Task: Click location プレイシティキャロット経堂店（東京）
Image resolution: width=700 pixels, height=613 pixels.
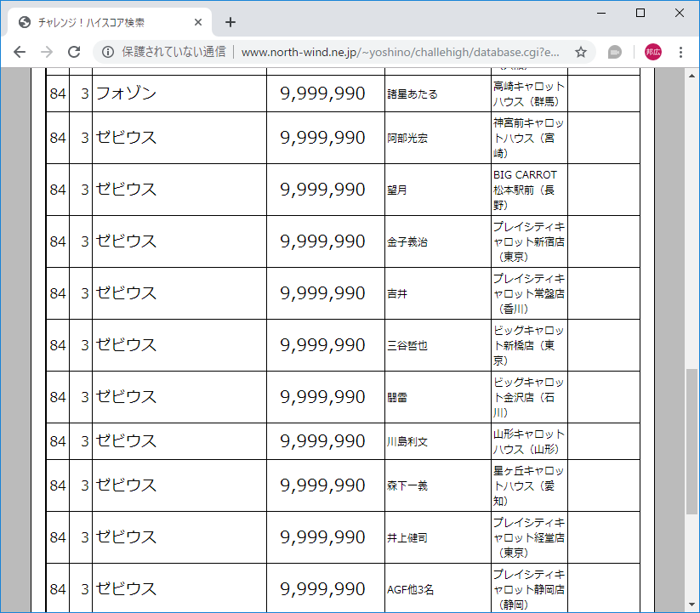Action: click(529, 537)
